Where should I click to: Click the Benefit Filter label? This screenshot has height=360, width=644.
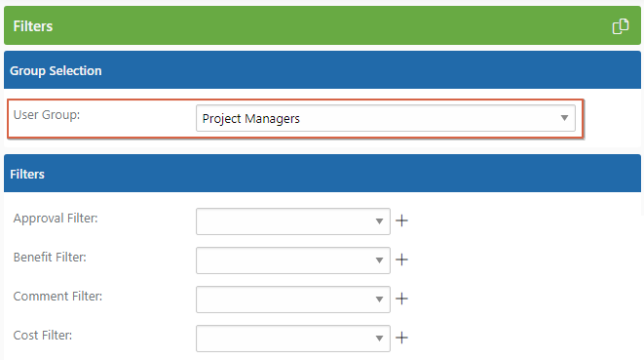pos(50,258)
